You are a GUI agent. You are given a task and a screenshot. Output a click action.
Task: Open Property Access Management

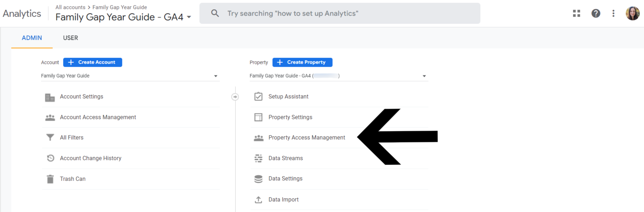[307, 138]
